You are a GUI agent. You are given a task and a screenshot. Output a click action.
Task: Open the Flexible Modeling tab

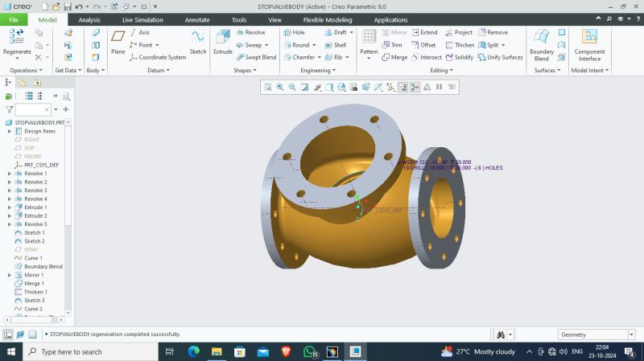[x=328, y=19]
